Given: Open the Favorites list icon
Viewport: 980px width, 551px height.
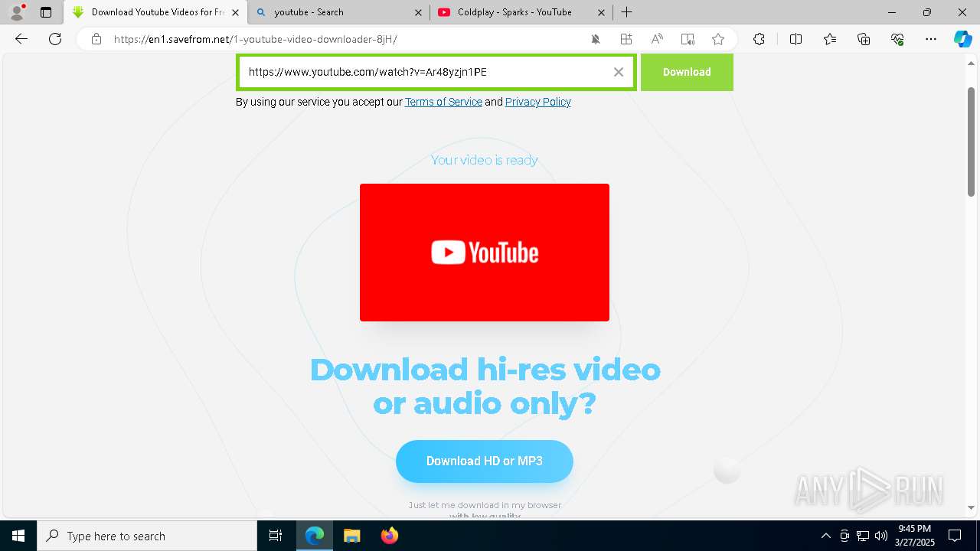Looking at the screenshot, I should [x=830, y=39].
